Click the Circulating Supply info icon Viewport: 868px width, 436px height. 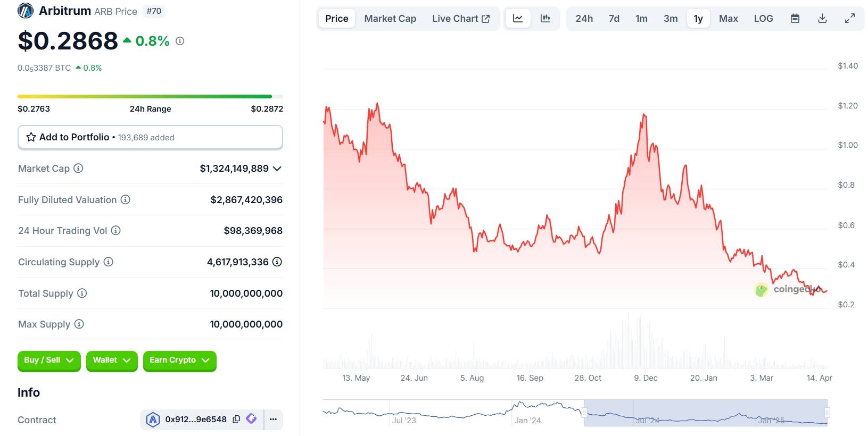[x=108, y=262]
